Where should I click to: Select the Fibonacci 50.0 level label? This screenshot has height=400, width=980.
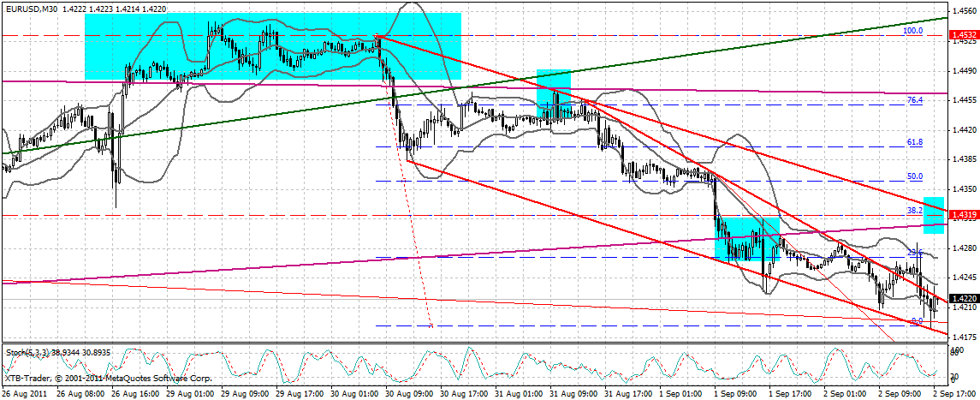(x=915, y=177)
